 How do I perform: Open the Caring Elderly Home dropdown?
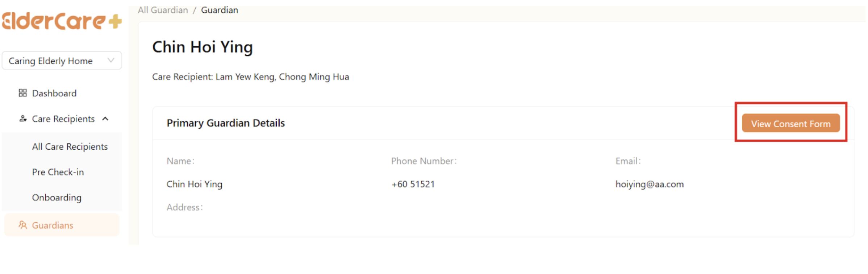pos(62,61)
